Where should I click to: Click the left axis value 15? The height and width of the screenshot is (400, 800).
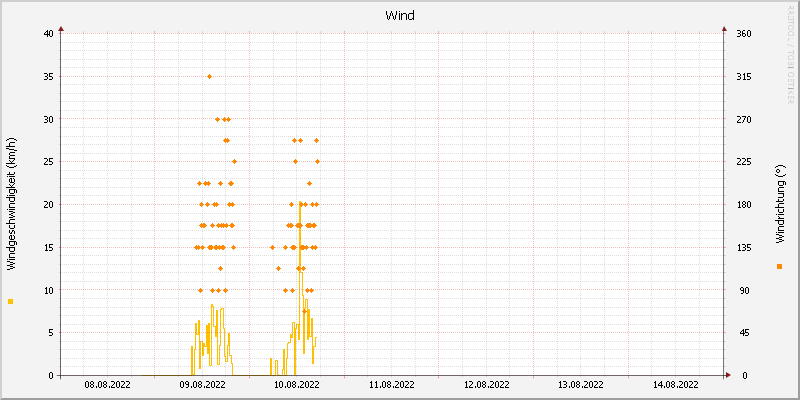pyautogui.click(x=48, y=247)
